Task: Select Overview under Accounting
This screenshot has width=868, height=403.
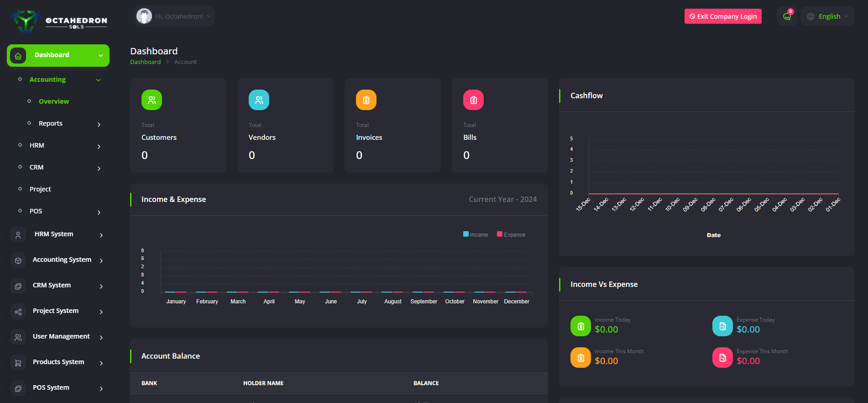Action: [54, 102]
